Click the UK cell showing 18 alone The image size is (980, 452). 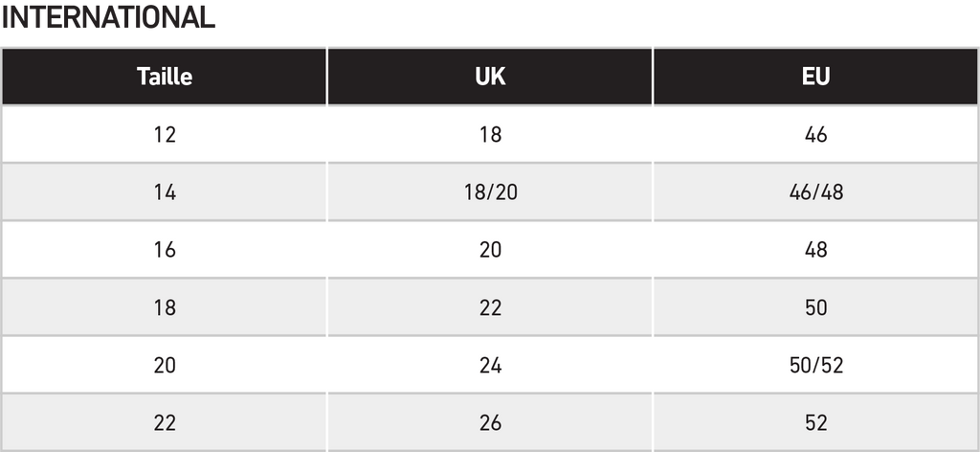[x=490, y=134]
